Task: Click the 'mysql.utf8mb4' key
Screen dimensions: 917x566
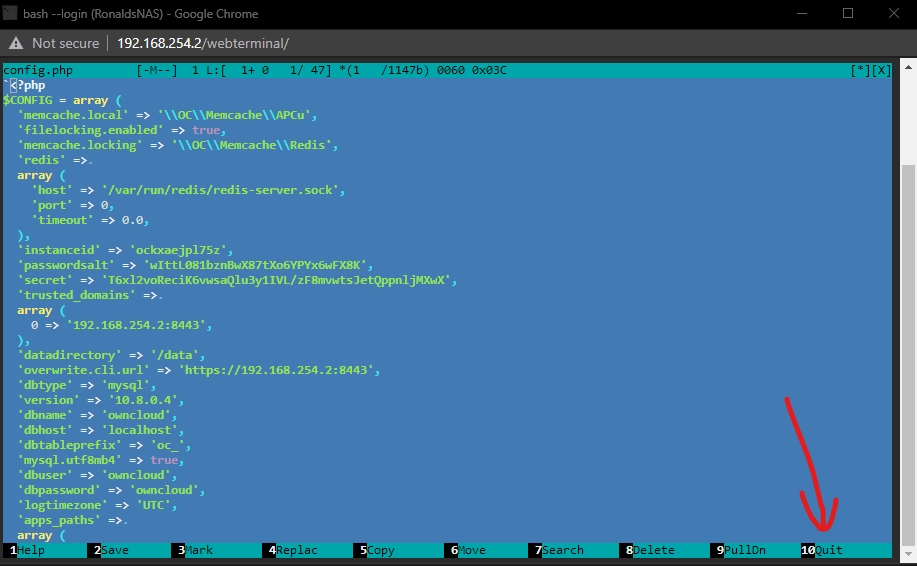Action: 70,460
